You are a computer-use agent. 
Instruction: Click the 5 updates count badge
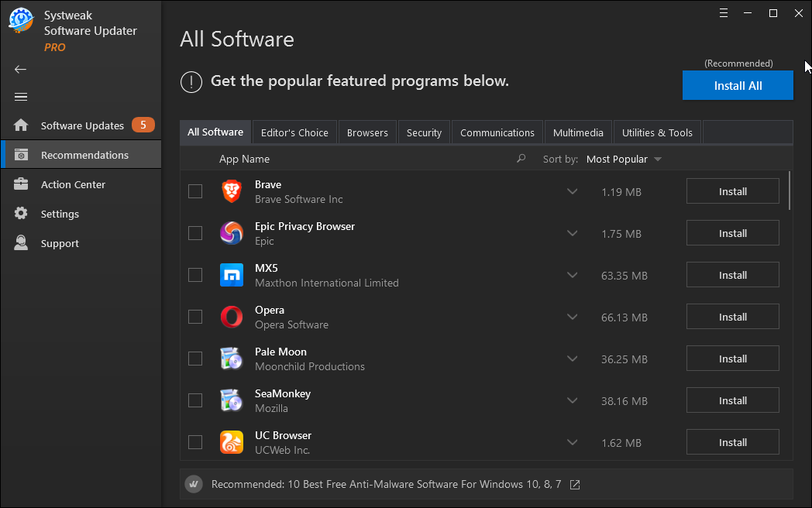[x=143, y=125]
